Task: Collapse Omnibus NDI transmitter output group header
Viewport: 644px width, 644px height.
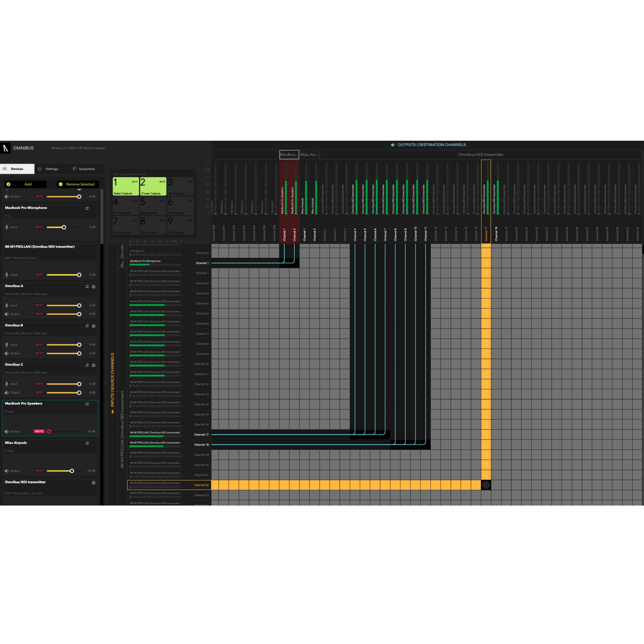Action: point(481,155)
